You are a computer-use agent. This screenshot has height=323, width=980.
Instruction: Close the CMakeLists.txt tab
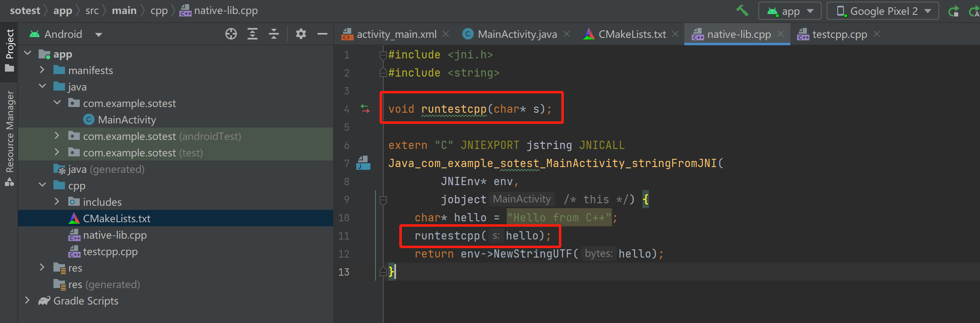pyautogui.click(x=675, y=34)
